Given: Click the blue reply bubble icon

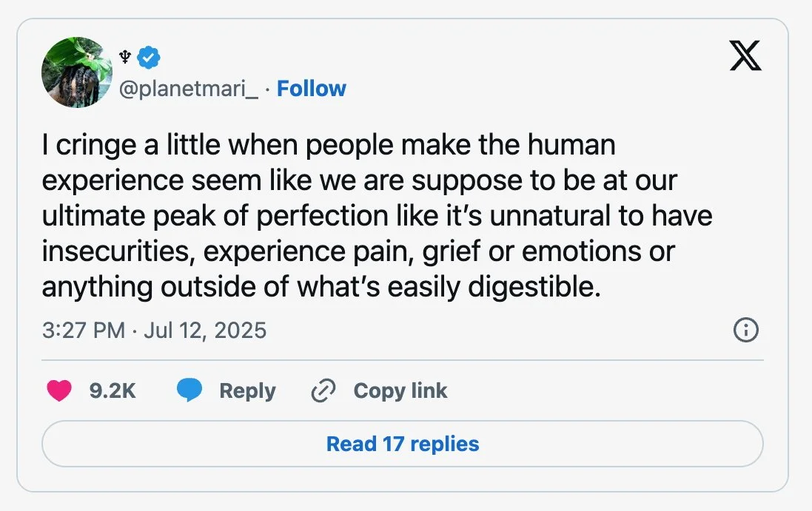Looking at the screenshot, I should coord(189,390).
